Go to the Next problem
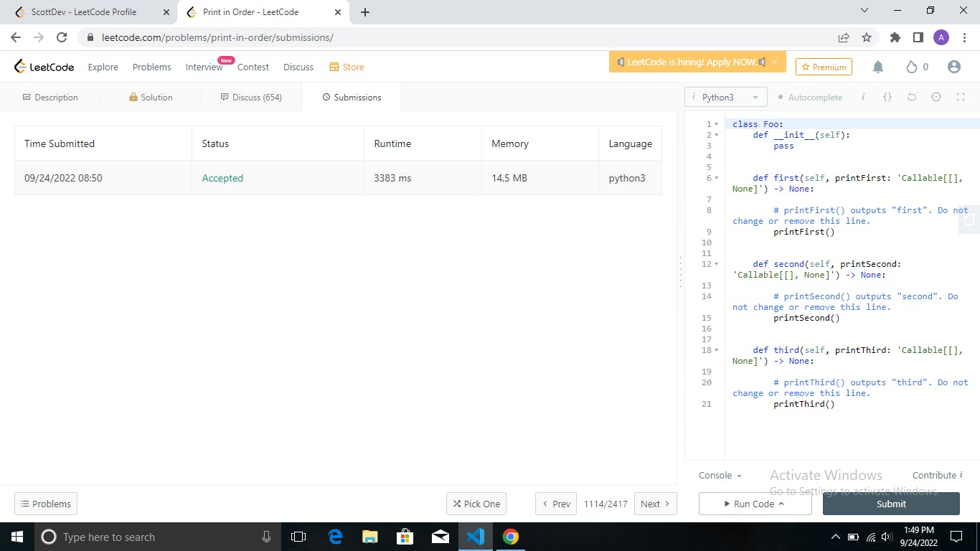Image resolution: width=980 pixels, height=551 pixels. (656, 504)
